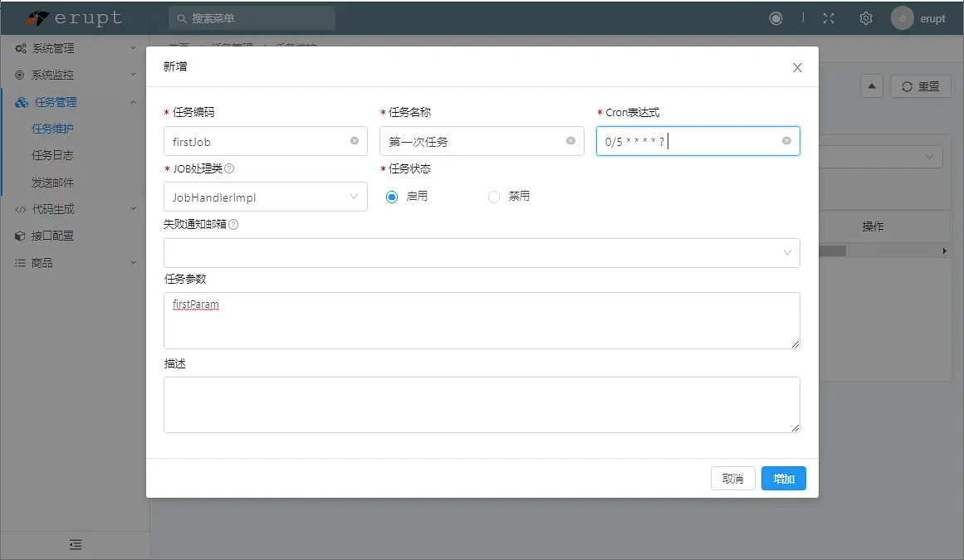Open the 失败通知邮箱 dropdown
This screenshot has height=560, width=964.
tap(787, 253)
